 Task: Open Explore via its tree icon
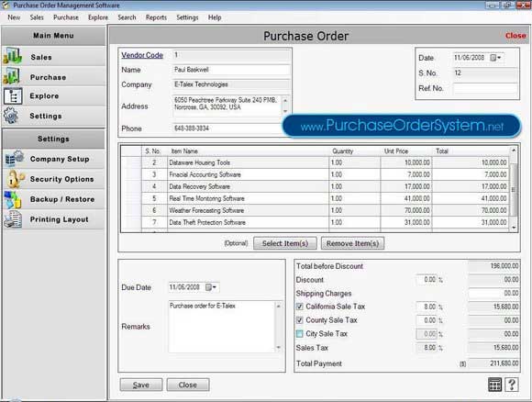[x=13, y=96]
